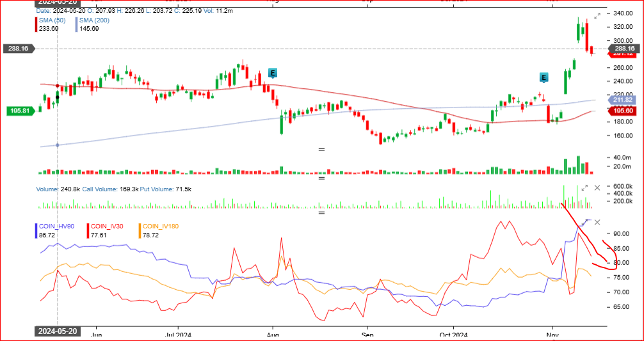Select the COIN_HV90 legend label
This screenshot has width=644, height=341.
[56, 226]
